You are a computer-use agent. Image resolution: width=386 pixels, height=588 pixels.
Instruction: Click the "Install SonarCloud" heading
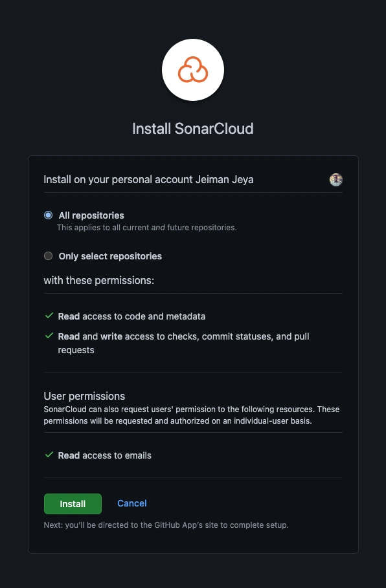point(193,129)
